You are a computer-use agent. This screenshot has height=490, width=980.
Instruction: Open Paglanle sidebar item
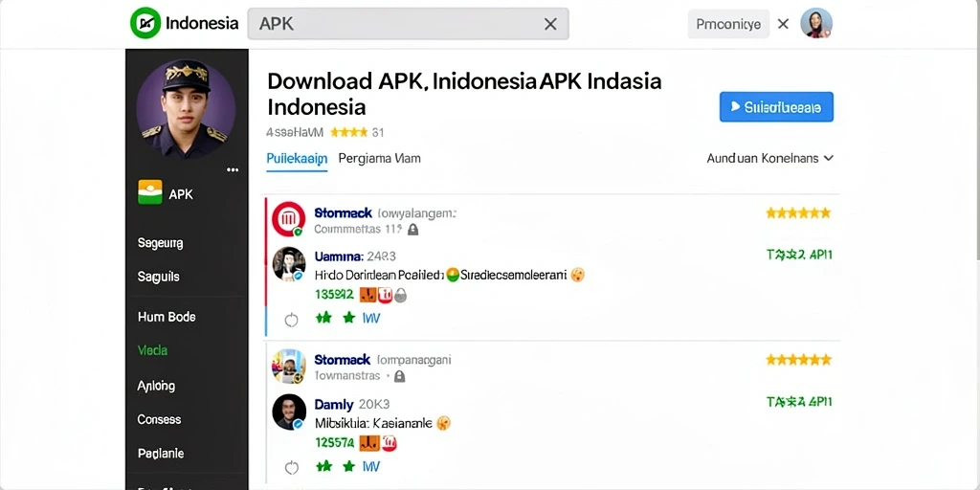[161, 453]
